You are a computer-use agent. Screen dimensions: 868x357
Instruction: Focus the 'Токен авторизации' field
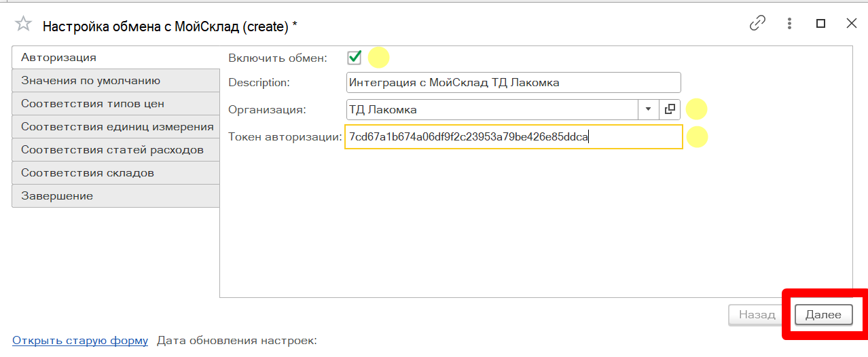click(x=513, y=136)
